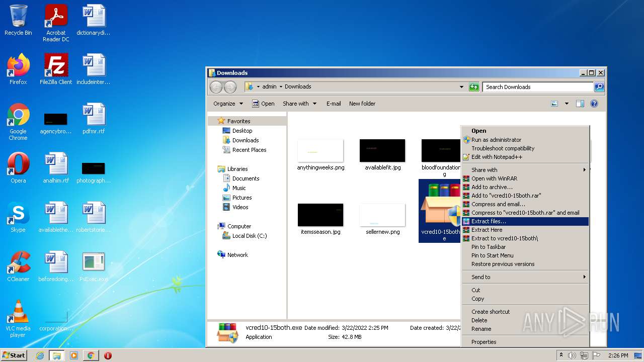Open Skype desktop shortcut
This screenshot has height=362, width=644.
(x=18, y=217)
